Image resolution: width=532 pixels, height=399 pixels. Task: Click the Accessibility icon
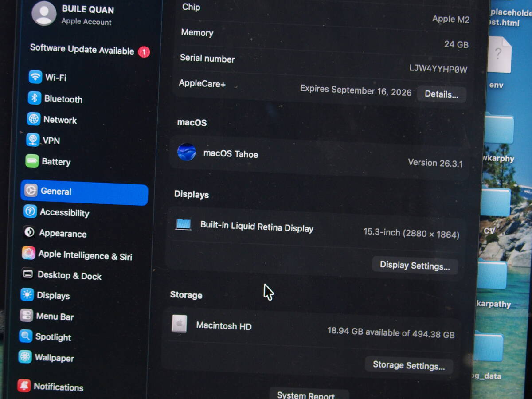point(30,211)
